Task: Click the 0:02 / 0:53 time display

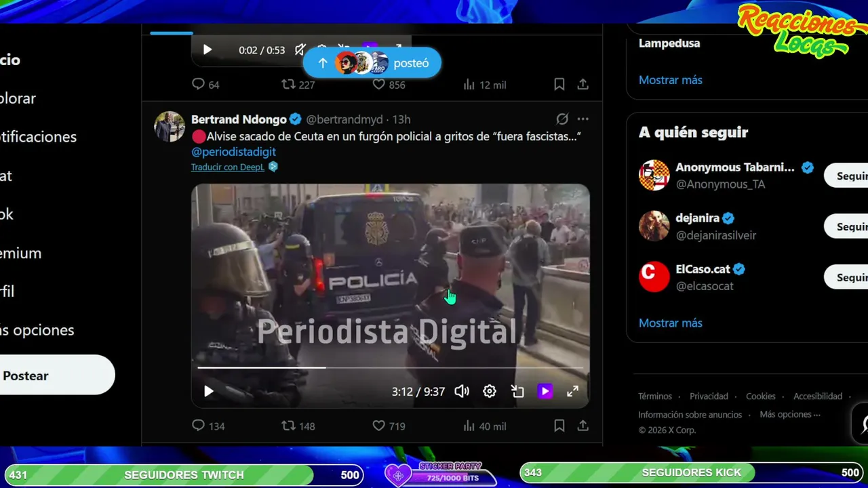Action: (262, 50)
